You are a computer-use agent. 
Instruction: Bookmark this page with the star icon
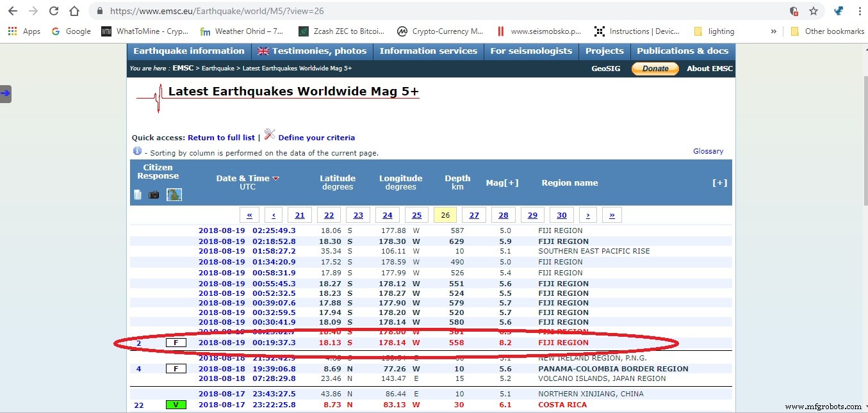coord(814,11)
